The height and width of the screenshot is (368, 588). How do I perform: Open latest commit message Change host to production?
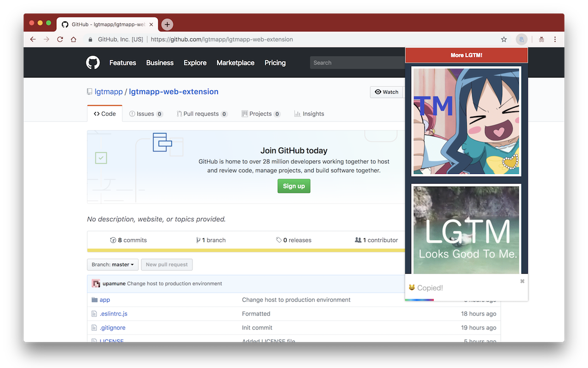click(175, 283)
